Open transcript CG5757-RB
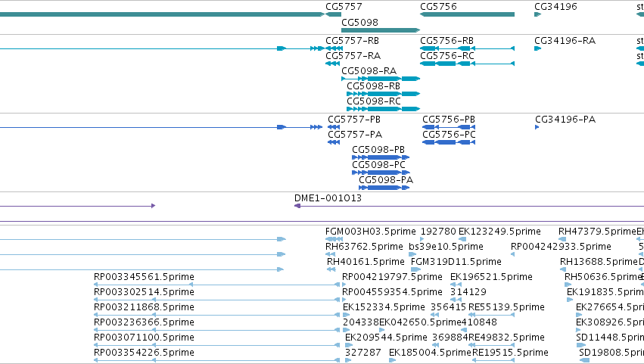This screenshot has height=364, width=644. coord(353,41)
